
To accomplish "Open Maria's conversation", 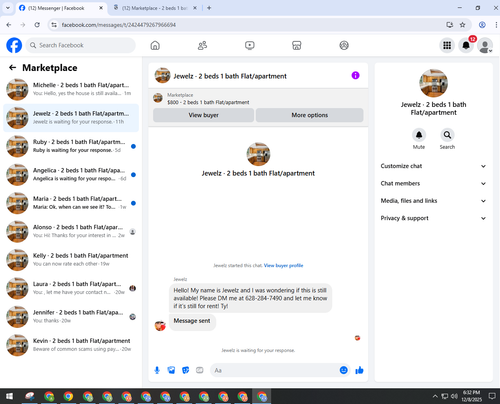I will (71, 203).
